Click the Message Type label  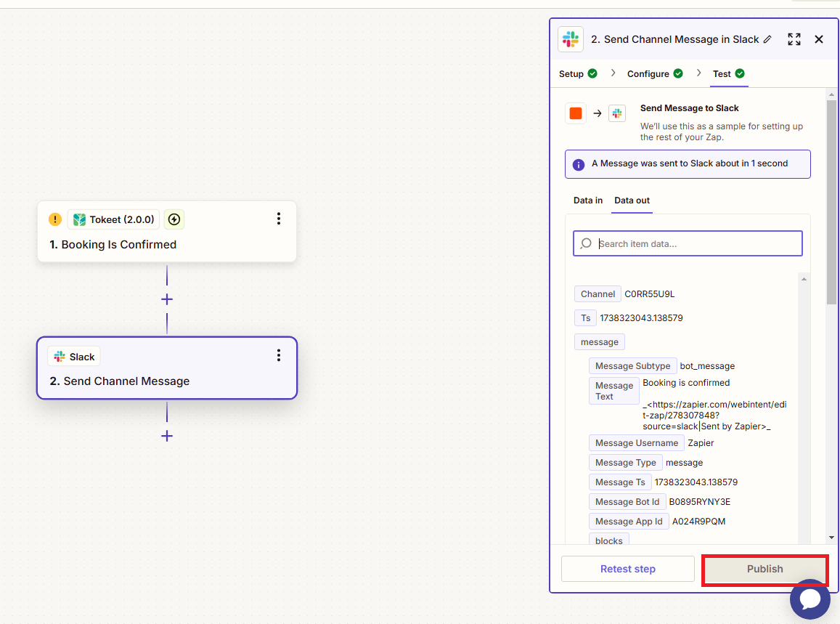(625, 462)
